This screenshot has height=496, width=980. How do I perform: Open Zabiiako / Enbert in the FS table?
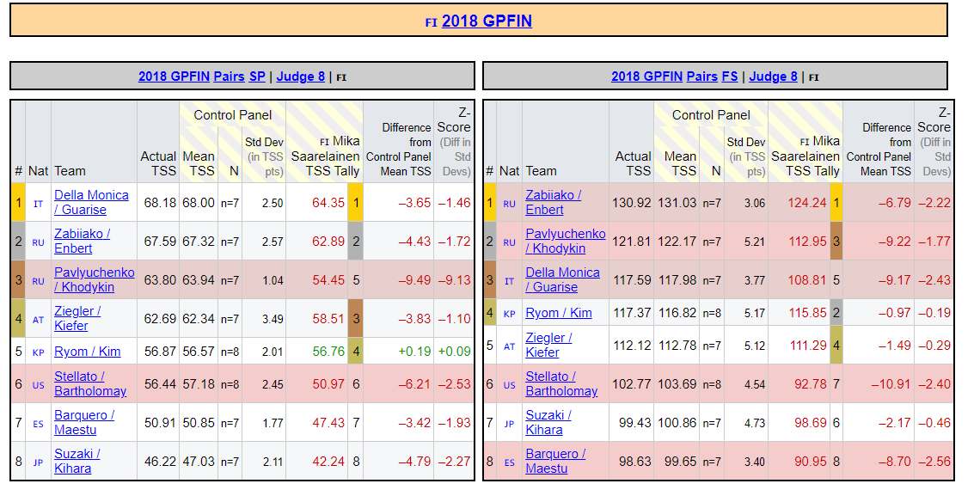[x=553, y=202]
